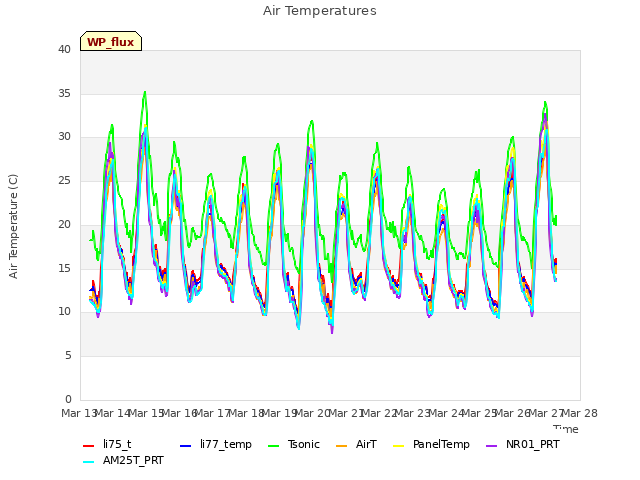Click the y-axis value 30
Viewport: 640px width, 480px height.
[64, 136]
